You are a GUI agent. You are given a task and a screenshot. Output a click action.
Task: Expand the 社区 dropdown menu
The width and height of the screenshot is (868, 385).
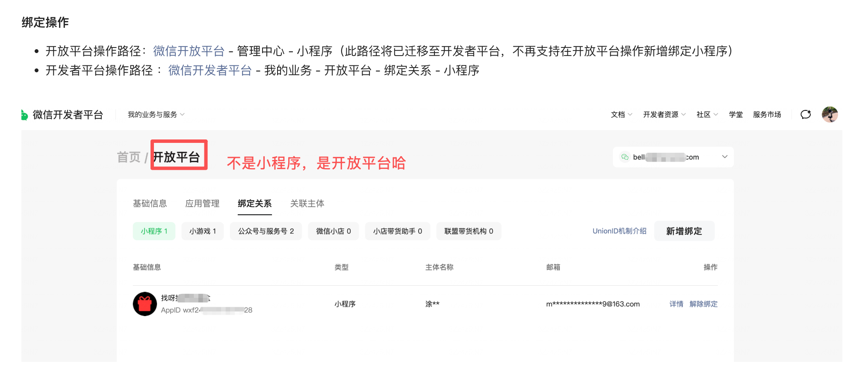coord(707,115)
